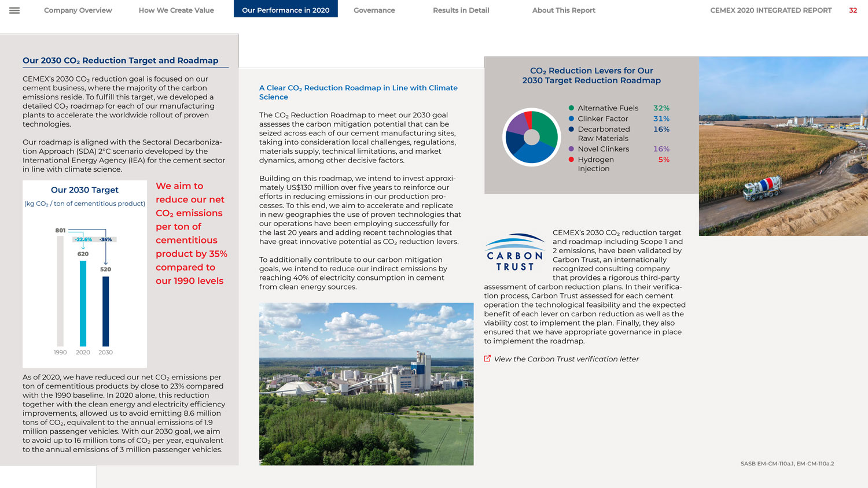The width and height of the screenshot is (868, 488).
Task: Click the blue Clinker Factor legend dot
Action: pos(571,119)
